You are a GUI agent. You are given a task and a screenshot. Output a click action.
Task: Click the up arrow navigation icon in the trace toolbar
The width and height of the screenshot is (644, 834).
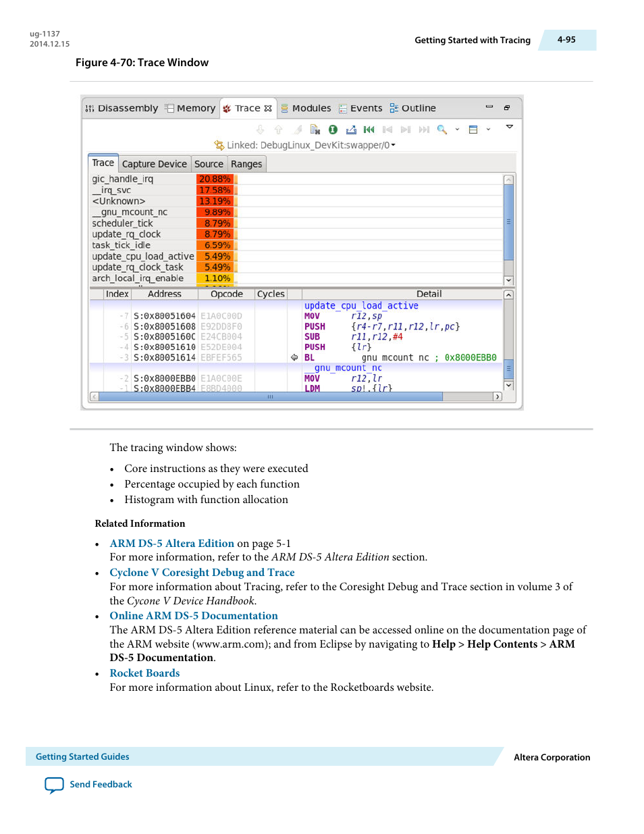click(x=278, y=130)
